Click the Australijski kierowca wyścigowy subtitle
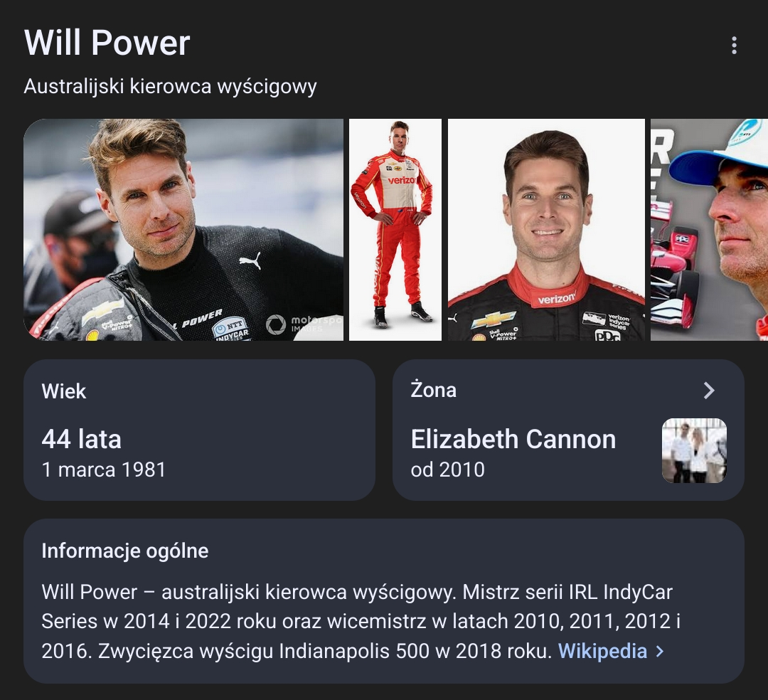This screenshot has width=768, height=700. (x=171, y=87)
